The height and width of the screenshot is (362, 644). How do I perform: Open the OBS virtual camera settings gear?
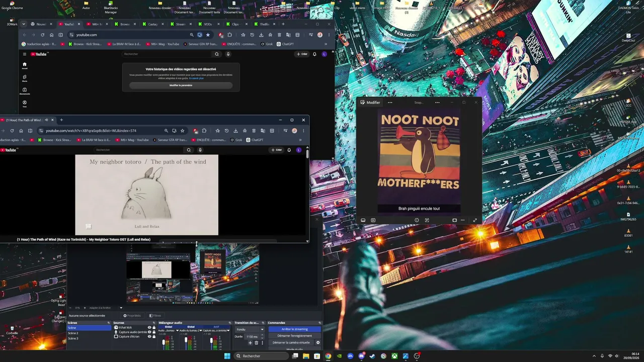point(317,342)
